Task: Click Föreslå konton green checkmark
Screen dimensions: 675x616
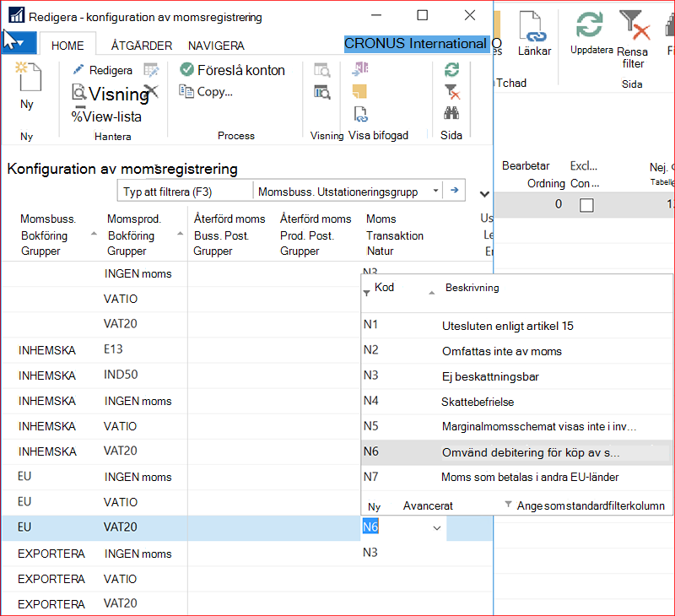Action: tap(186, 69)
